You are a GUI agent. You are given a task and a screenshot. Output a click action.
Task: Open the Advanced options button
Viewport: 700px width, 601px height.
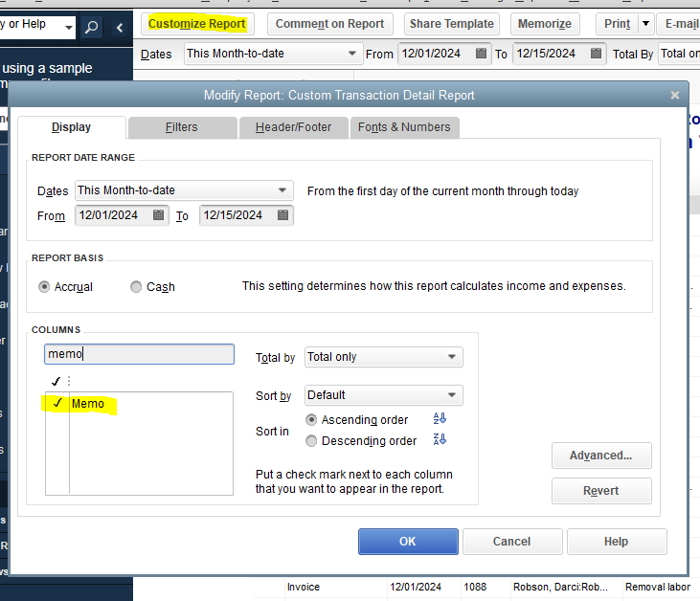[x=601, y=456]
